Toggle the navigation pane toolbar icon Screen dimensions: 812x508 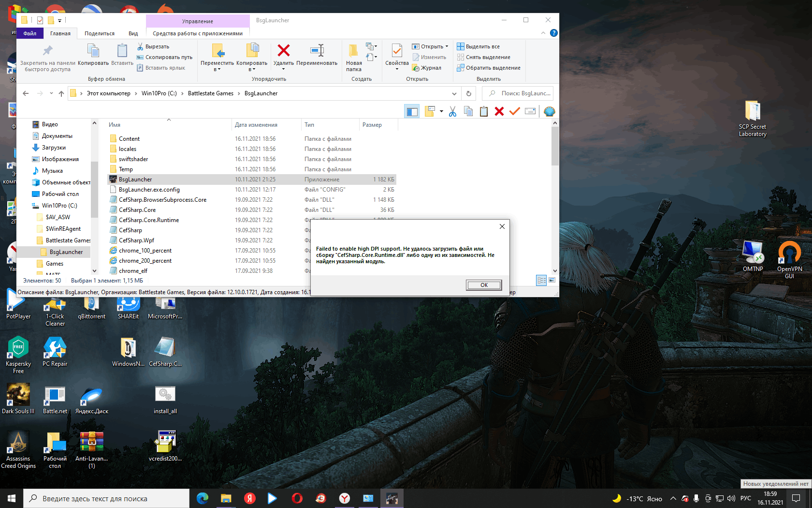(412, 112)
